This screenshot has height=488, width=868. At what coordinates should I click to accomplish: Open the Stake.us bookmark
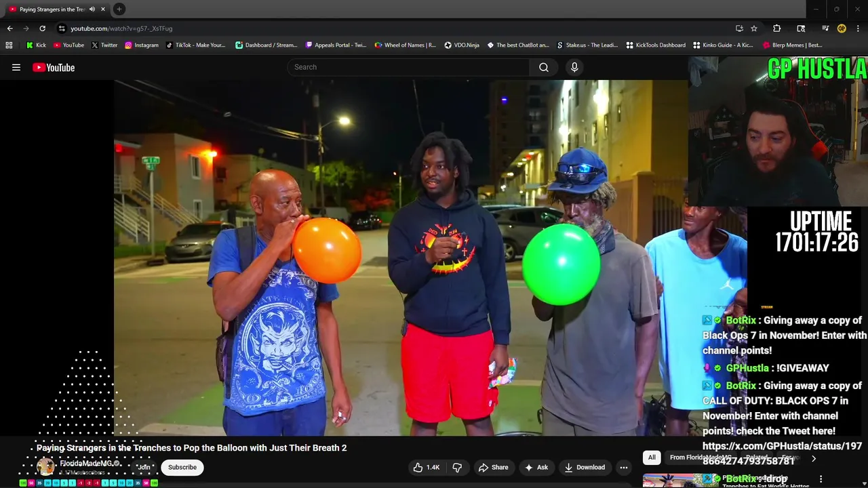click(x=587, y=45)
